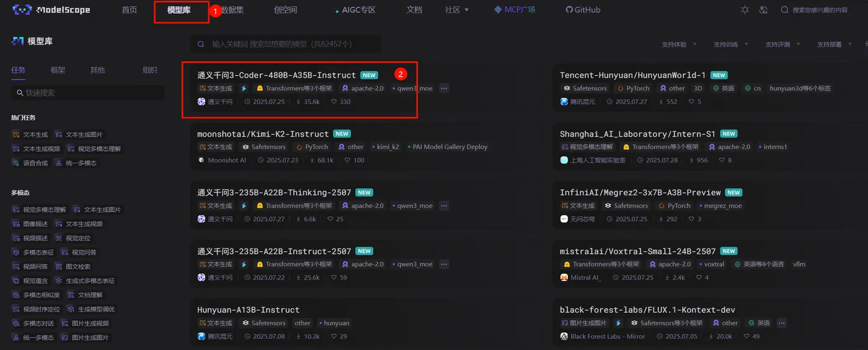
Task: Click the 生成式多模态表征 task icon
Action: tap(59, 281)
